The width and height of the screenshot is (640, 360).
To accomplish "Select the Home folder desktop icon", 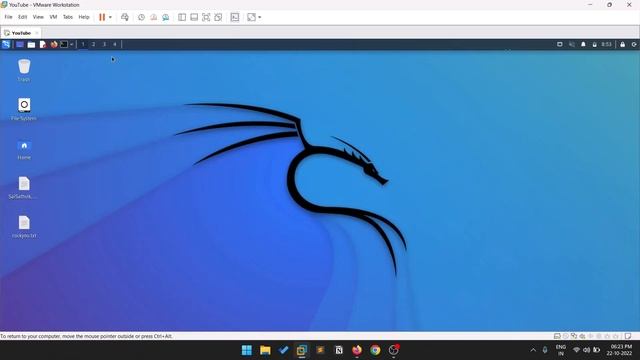I will (24, 149).
